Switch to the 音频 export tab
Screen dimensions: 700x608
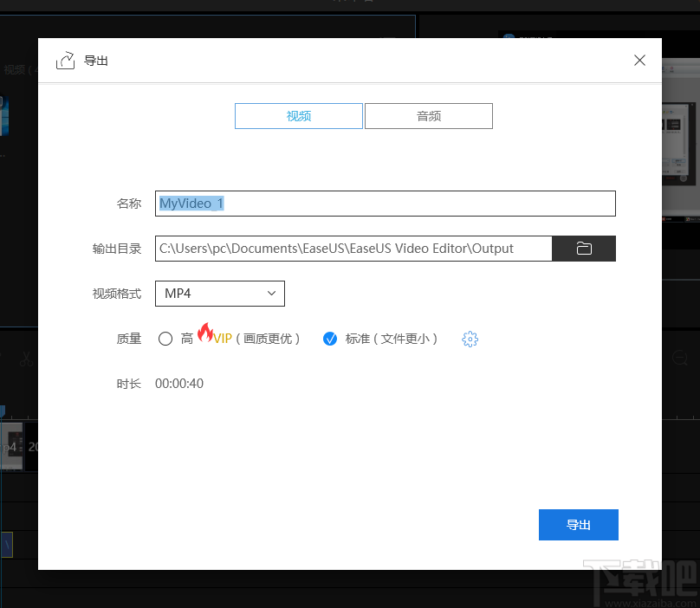[x=428, y=115]
